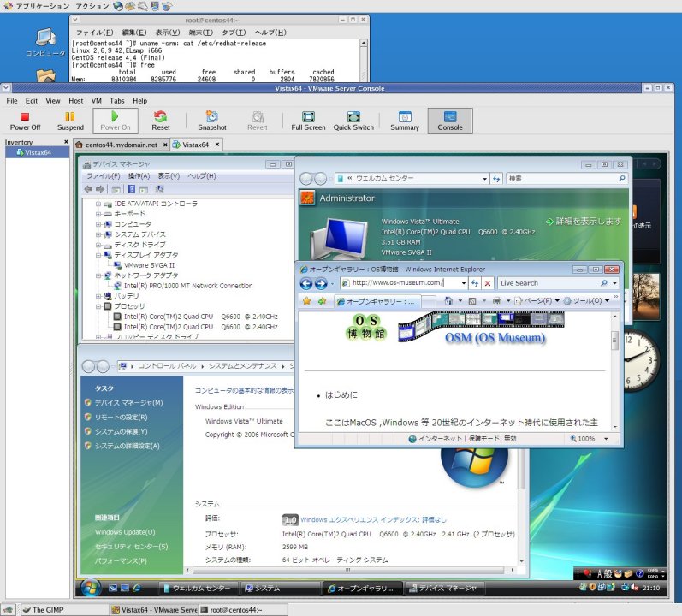Switch VM to Full Screen
682x616 pixels.
[308, 121]
